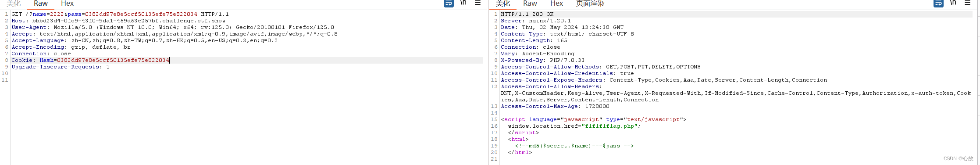Click the request Accept header line
Image resolution: width=980 pixels, height=165 pixels.
pyautogui.click(x=175, y=34)
